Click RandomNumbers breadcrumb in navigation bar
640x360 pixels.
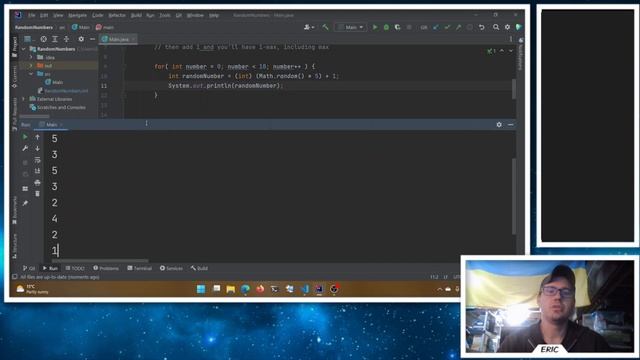[x=34, y=27]
